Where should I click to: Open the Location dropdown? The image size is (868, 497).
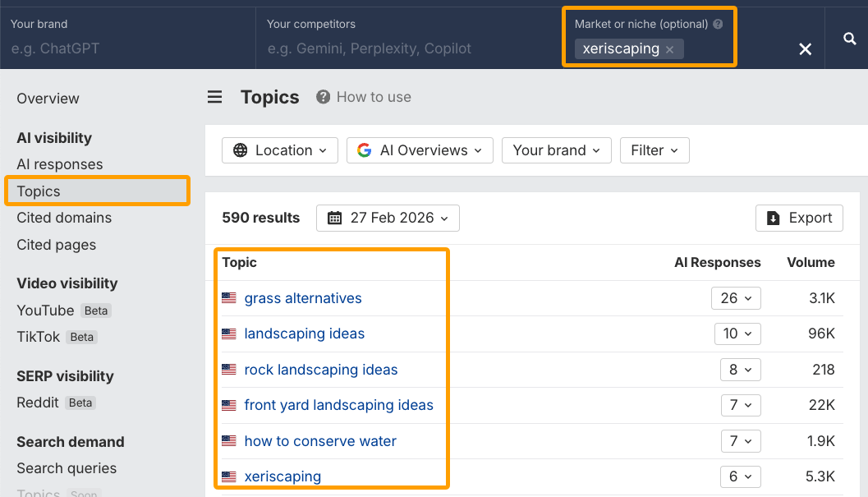pyautogui.click(x=280, y=150)
